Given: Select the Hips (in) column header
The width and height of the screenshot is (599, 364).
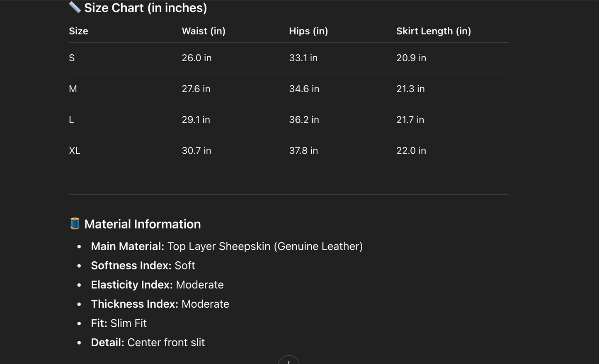Looking at the screenshot, I should [x=308, y=31].
